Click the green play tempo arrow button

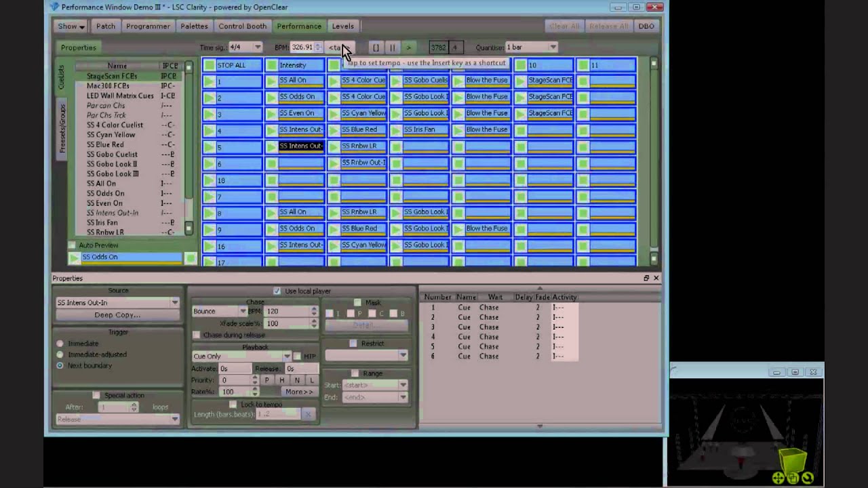(x=408, y=47)
